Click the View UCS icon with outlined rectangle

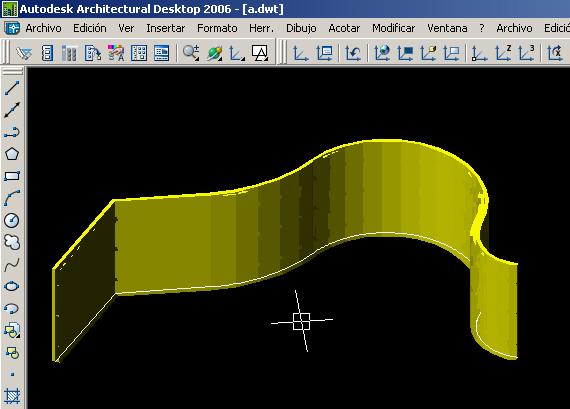point(451,53)
